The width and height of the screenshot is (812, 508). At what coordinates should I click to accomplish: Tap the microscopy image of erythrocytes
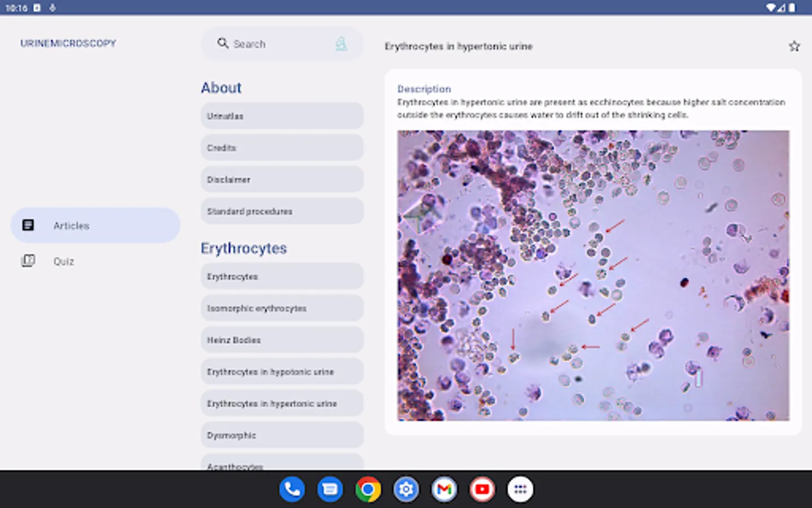coord(593,275)
